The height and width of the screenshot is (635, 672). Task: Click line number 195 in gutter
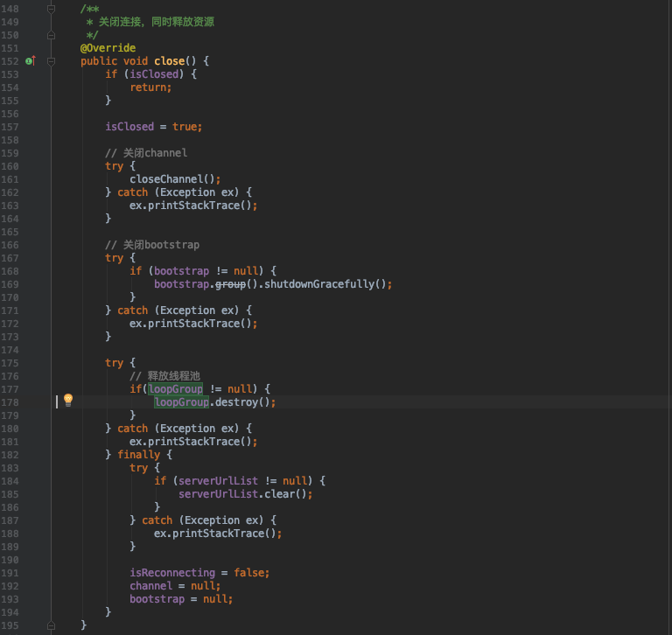10,625
